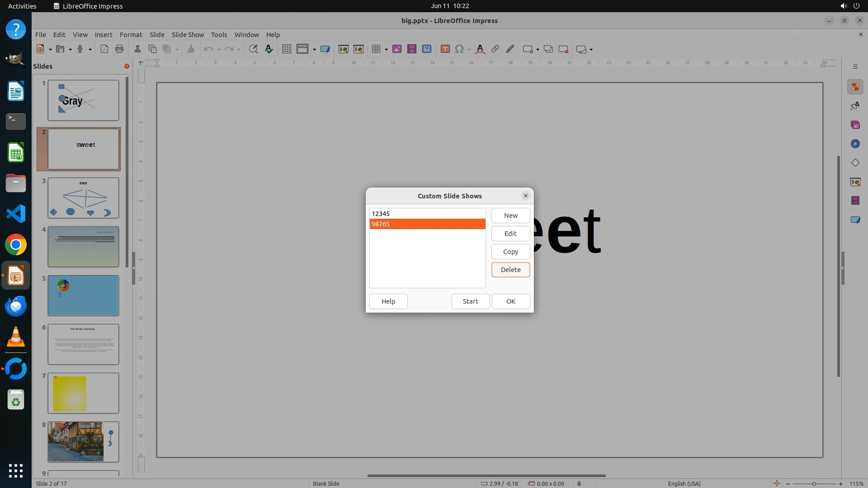Open the Insert Table dropdown arrow
Viewport: 868px width, 488px height.
386,50
